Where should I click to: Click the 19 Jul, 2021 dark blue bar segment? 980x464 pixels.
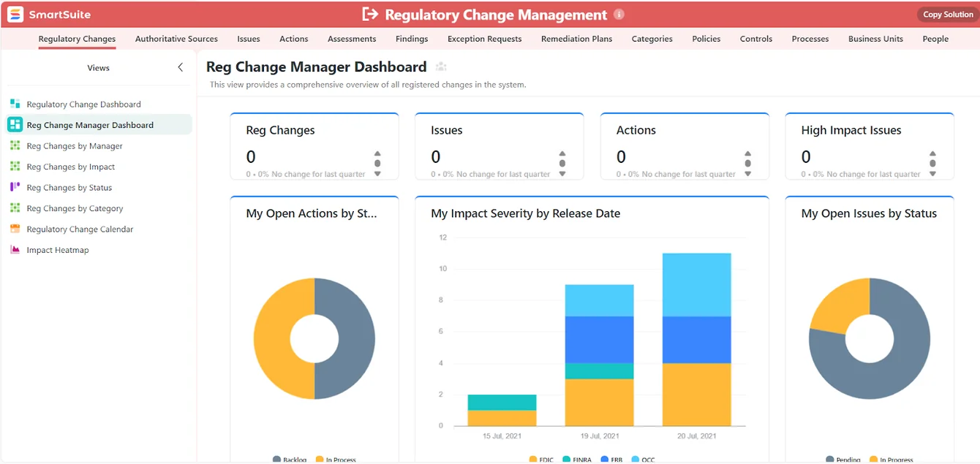click(x=599, y=340)
